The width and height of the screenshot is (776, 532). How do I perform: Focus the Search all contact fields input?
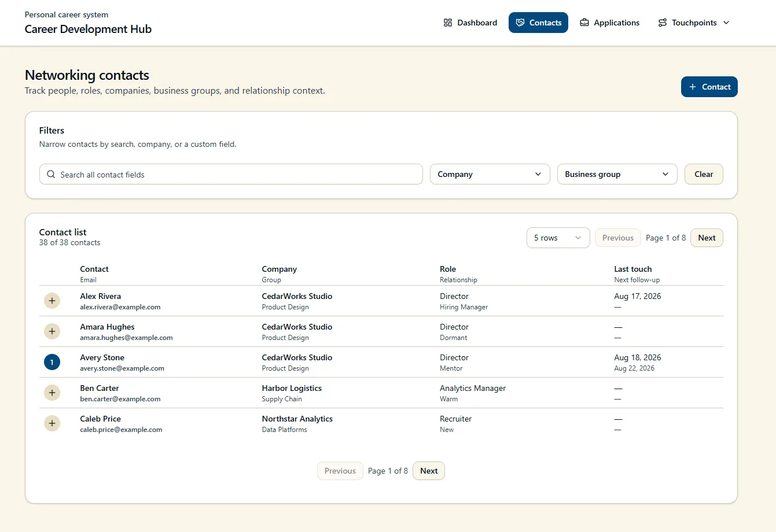tap(231, 174)
